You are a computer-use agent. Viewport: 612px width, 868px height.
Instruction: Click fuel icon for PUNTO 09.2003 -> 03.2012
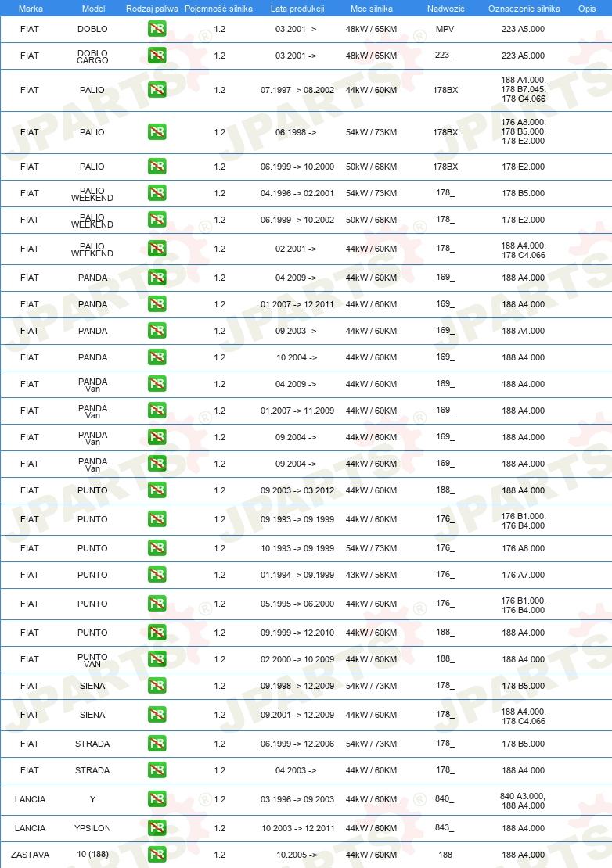157,490
